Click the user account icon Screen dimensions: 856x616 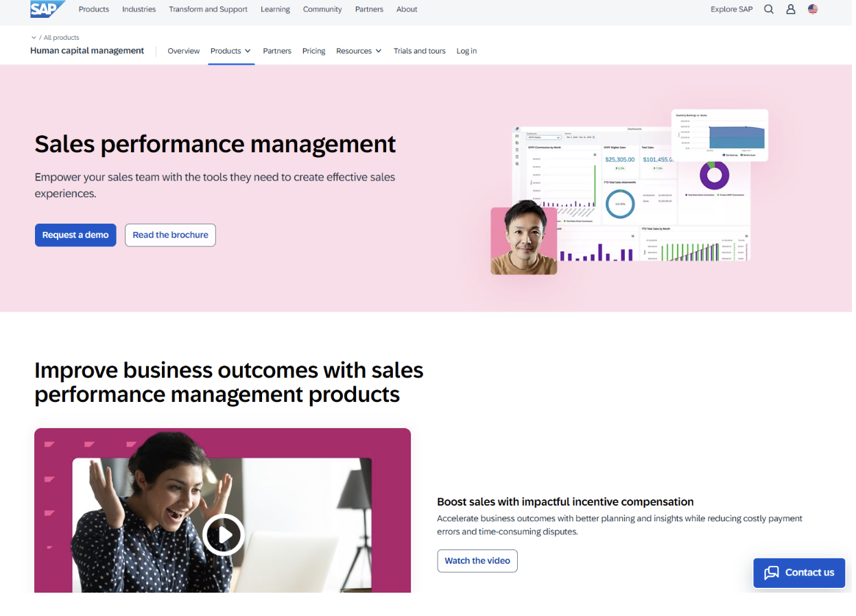coord(791,9)
